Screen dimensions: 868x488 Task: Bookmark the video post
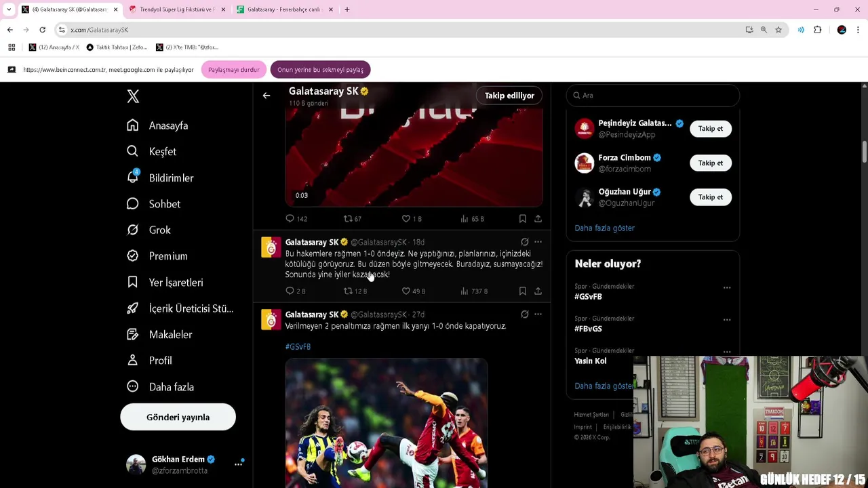pyautogui.click(x=522, y=218)
